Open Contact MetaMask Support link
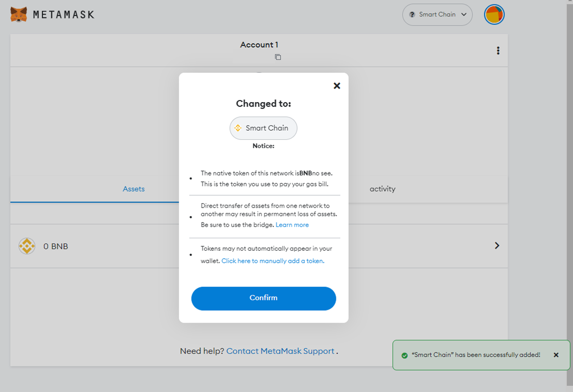The width and height of the screenshot is (573, 392). pyautogui.click(x=280, y=351)
